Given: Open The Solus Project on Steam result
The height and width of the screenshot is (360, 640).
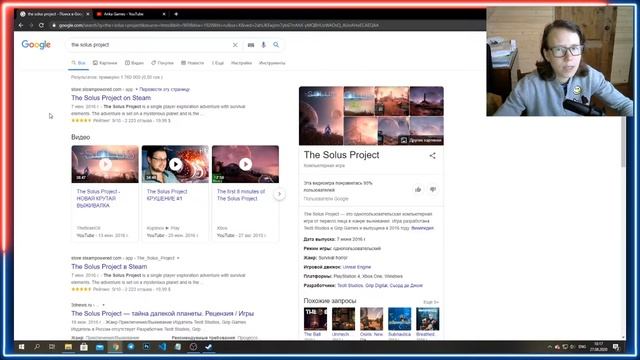Looking at the screenshot, I should [111, 98].
